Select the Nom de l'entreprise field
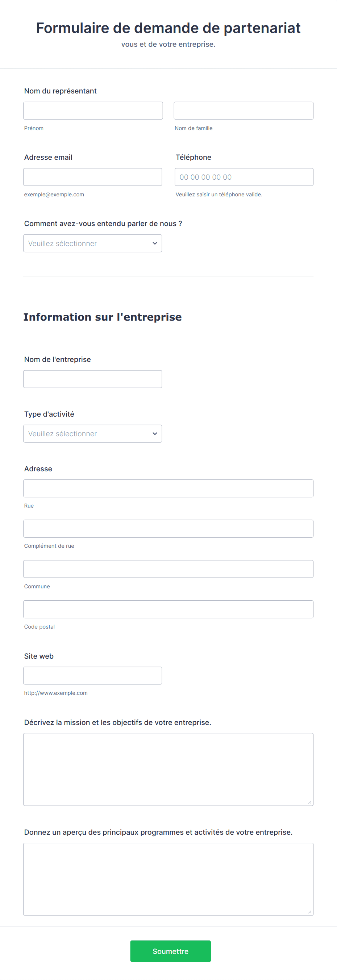Screen dimensions: 337x980 point(92,379)
